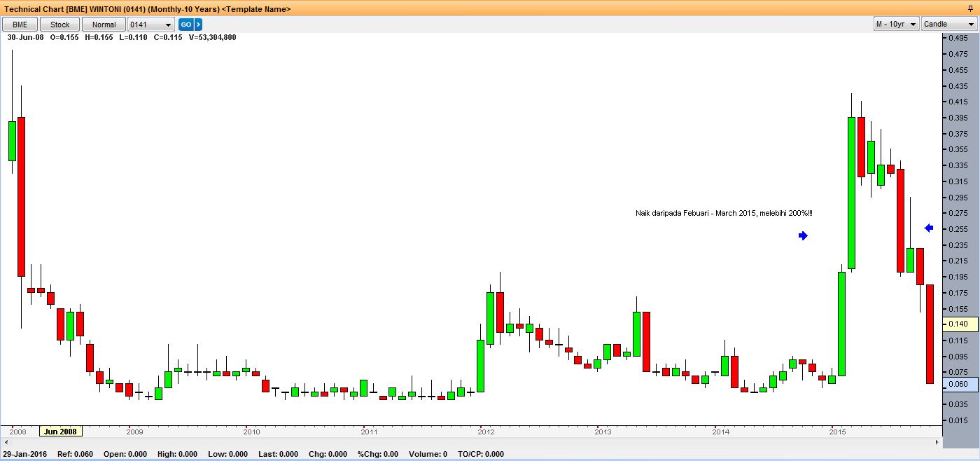This screenshot has height=461, width=980.
Task: Click the 0.015 price axis label
Action: (958, 420)
